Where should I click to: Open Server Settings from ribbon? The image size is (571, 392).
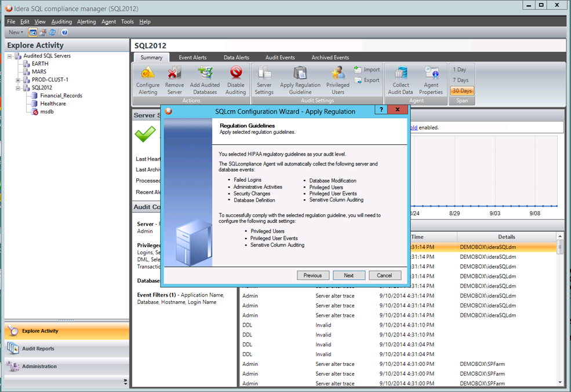pyautogui.click(x=264, y=74)
